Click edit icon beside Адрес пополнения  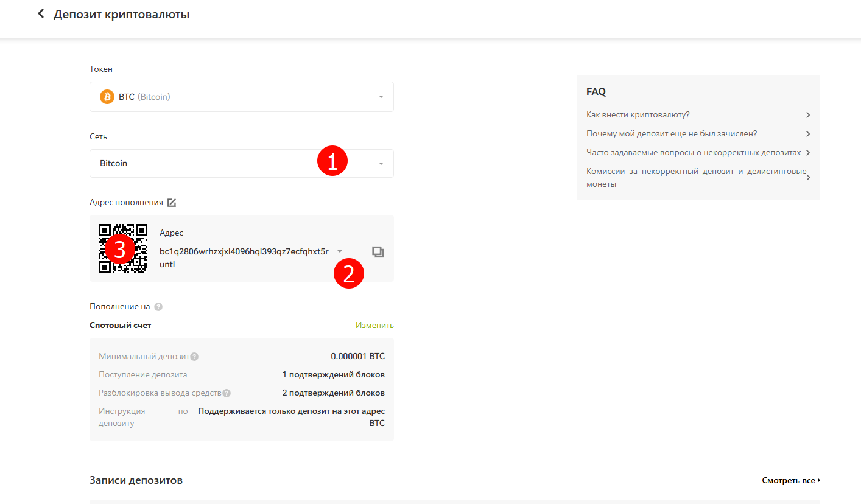[172, 203]
